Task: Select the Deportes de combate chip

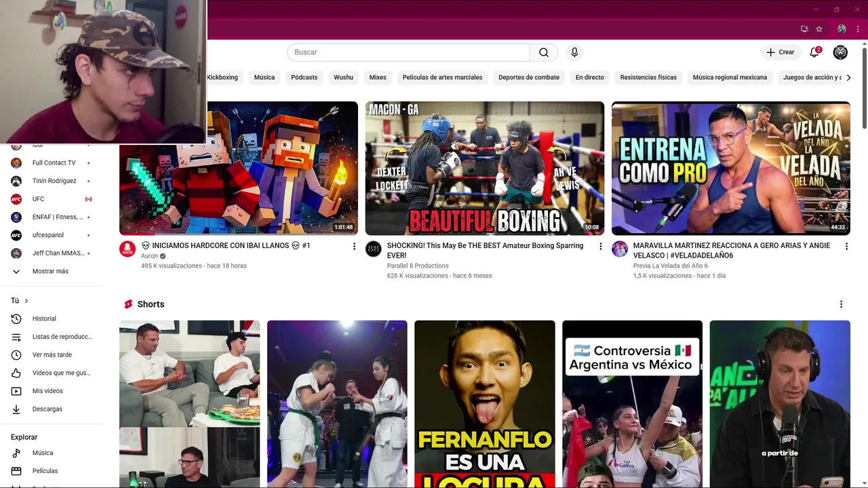Action: (x=529, y=77)
